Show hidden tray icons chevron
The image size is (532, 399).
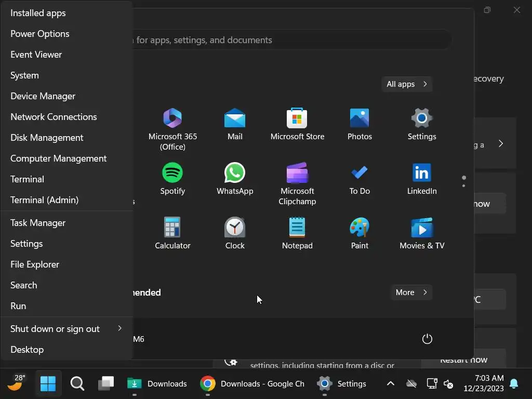pos(391,383)
